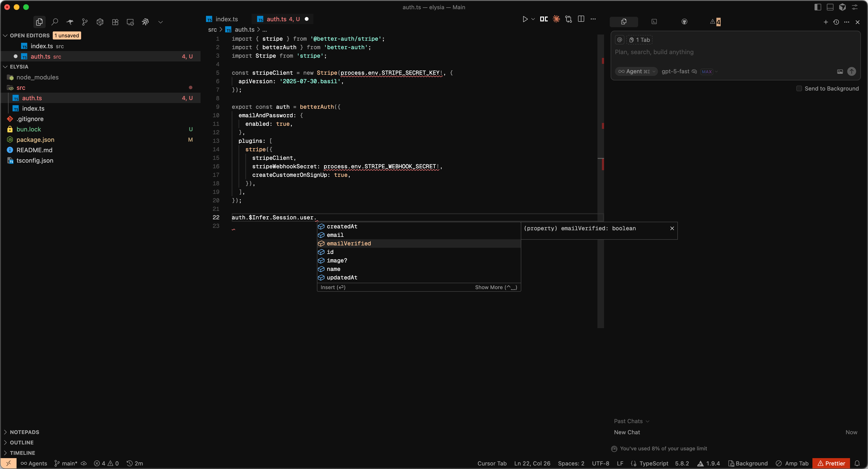This screenshot has height=469, width=868.
Task: Split the editor right
Action: pos(581,19)
